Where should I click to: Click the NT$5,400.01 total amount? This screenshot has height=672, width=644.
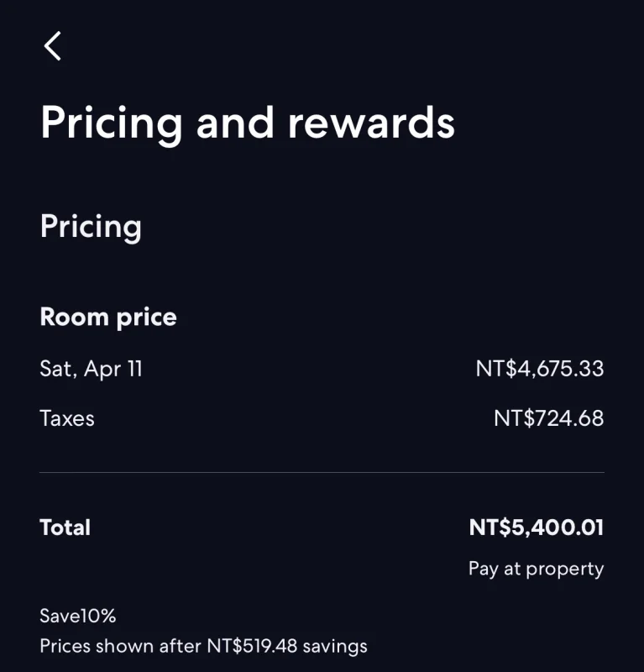[x=536, y=528]
